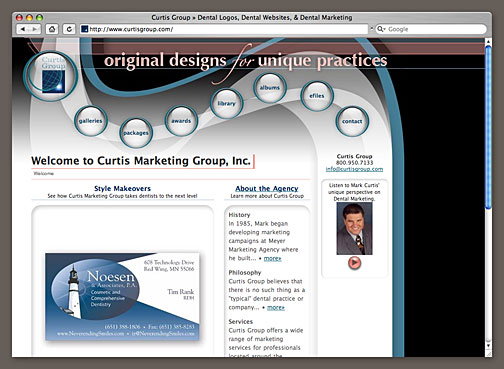Click the scrollbar up arrow
504x369 pixels.
point(488,41)
